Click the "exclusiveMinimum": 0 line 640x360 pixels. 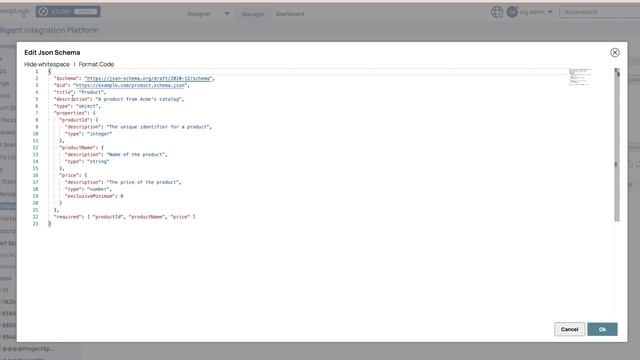(94, 196)
